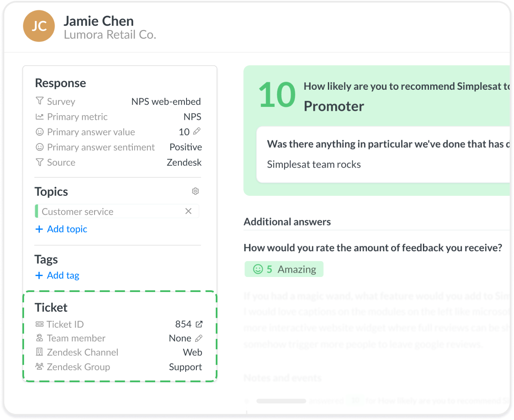Click the green 10 Promoter score
Viewport: 514px width, 420px height.
point(277,94)
